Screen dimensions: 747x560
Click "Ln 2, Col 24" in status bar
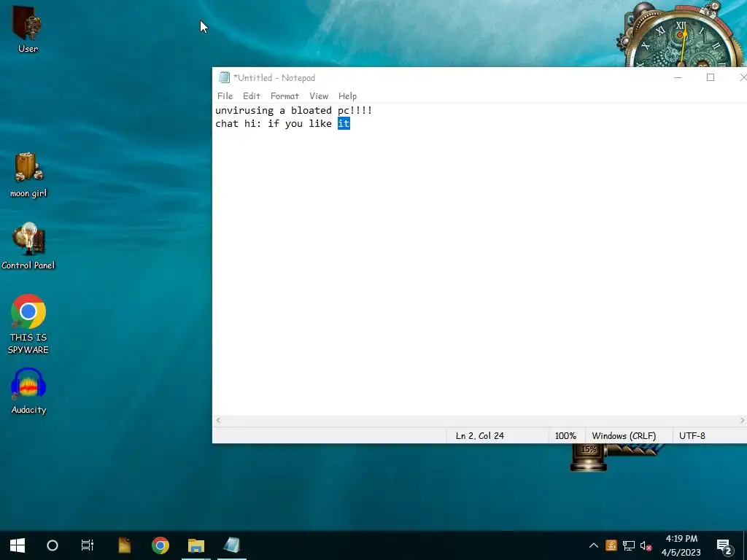(x=480, y=436)
